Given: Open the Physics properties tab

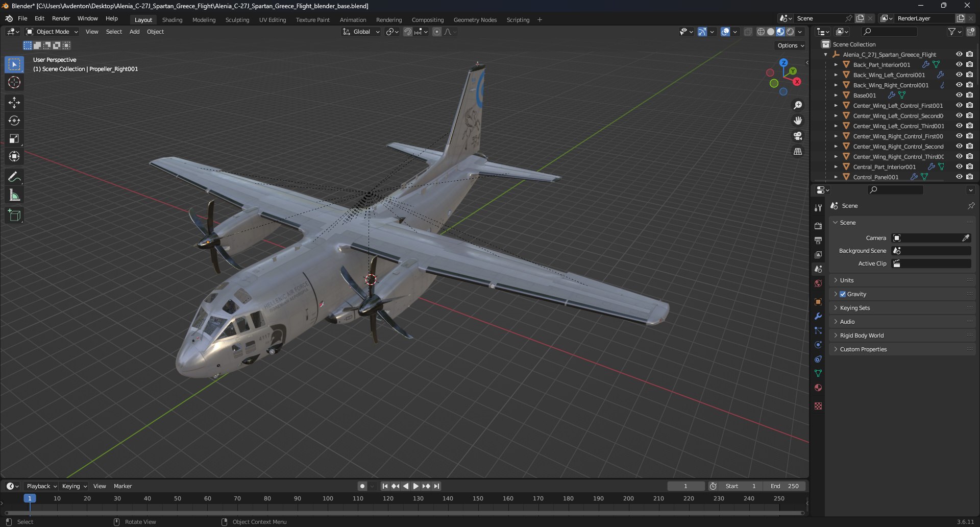Looking at the screenshot, I should coord(818,345).
